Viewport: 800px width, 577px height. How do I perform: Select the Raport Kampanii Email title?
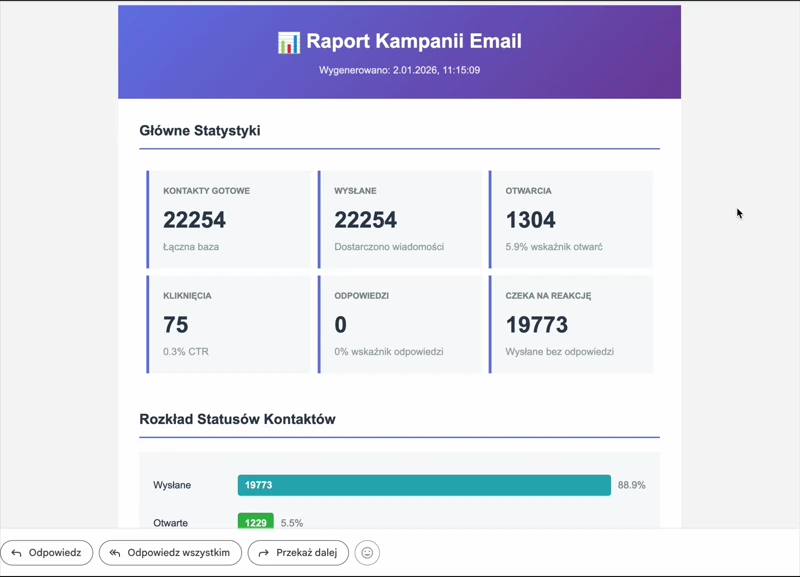point(413,42)
